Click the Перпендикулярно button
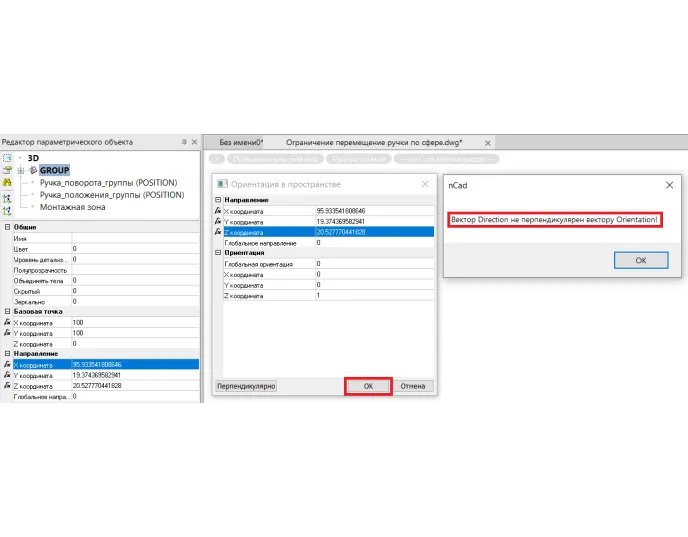This screenshot has height=537, width=688. [x=246, y=386]
